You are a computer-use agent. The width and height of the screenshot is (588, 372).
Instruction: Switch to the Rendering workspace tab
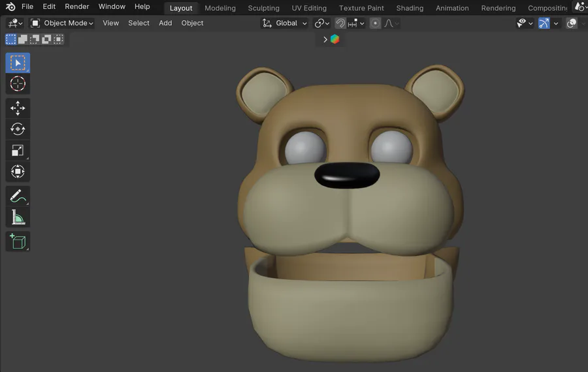tap(498, 8)
